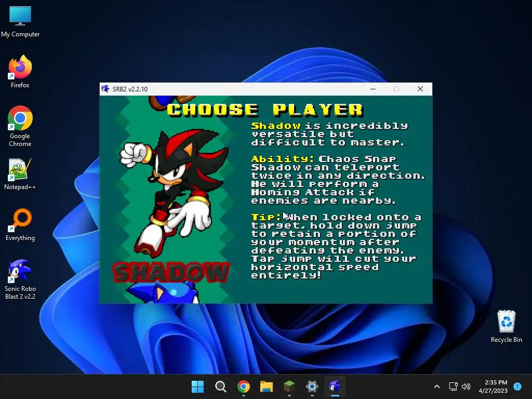
Task: Select the Google Chrome desktop shortcut
Action: point(20,126)
